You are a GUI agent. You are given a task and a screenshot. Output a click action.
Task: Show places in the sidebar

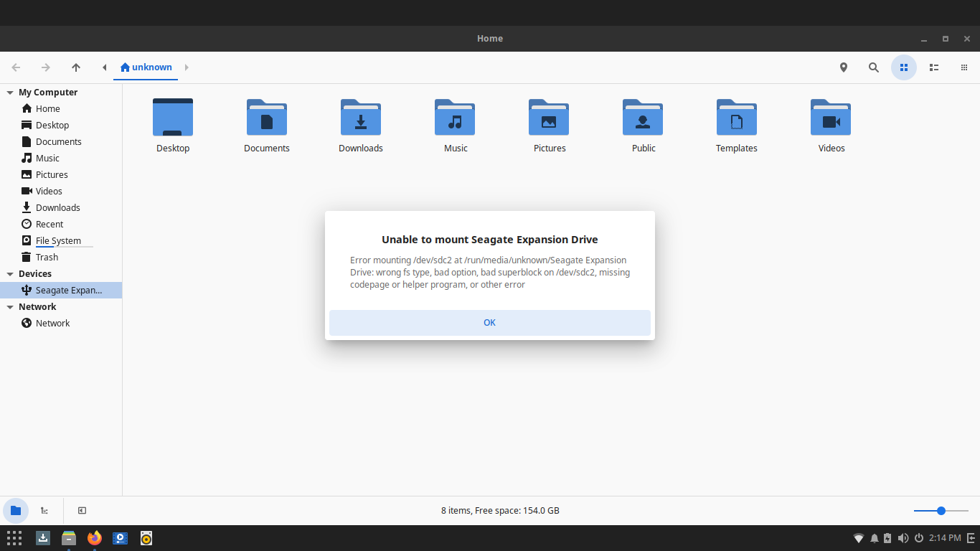(16, 511)
